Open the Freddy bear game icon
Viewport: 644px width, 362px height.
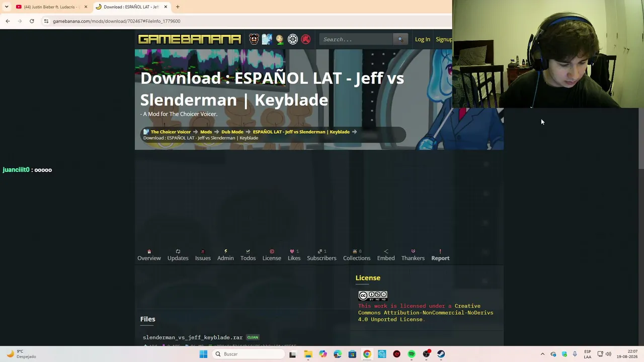point(254,39)
